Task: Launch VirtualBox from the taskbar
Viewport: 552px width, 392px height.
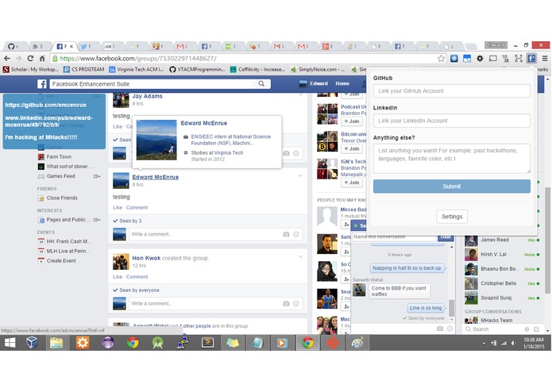Action: click(x=32, y=343)
